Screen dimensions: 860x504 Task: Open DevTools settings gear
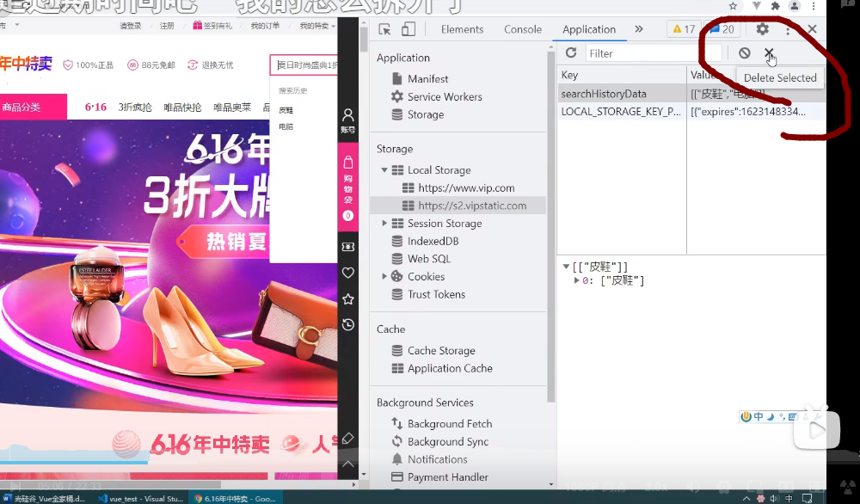click(762, 29)
